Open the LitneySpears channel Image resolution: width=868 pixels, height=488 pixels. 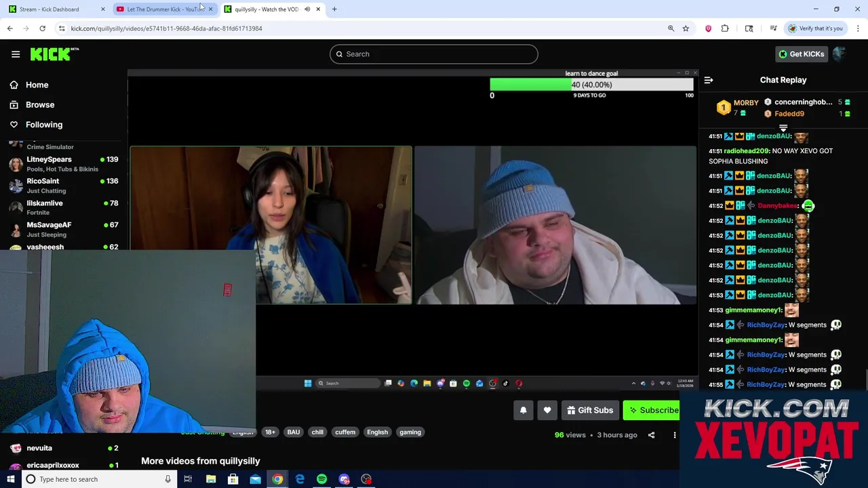(x=64, y=163)
